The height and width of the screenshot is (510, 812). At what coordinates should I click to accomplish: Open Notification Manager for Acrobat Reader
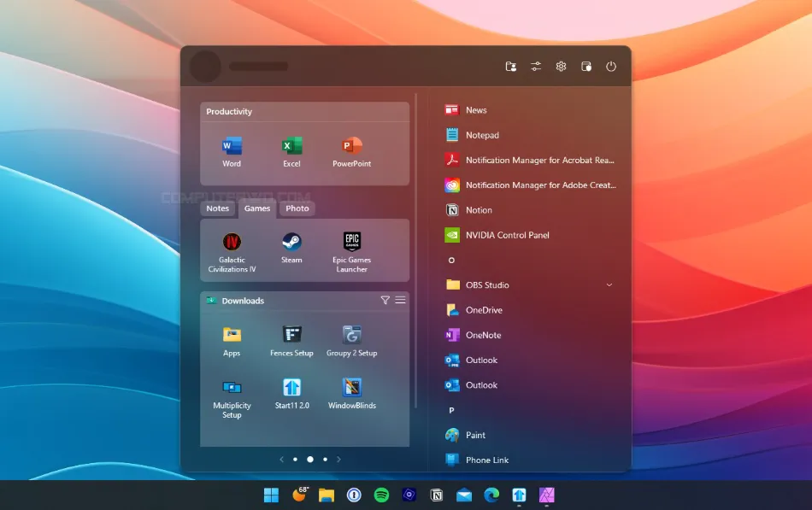pos(530,160)
